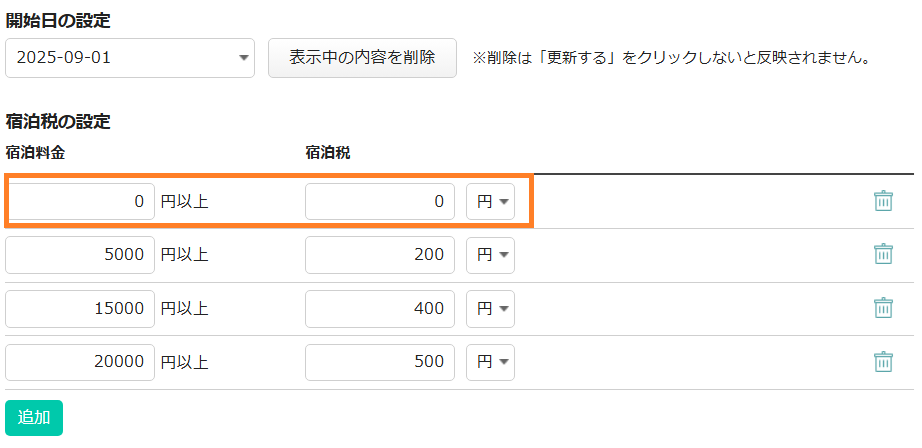This screenshot has height=448, width=922.
Task: Delete the 0 yen accommodation fee row
Action: [x=883, y=201]
